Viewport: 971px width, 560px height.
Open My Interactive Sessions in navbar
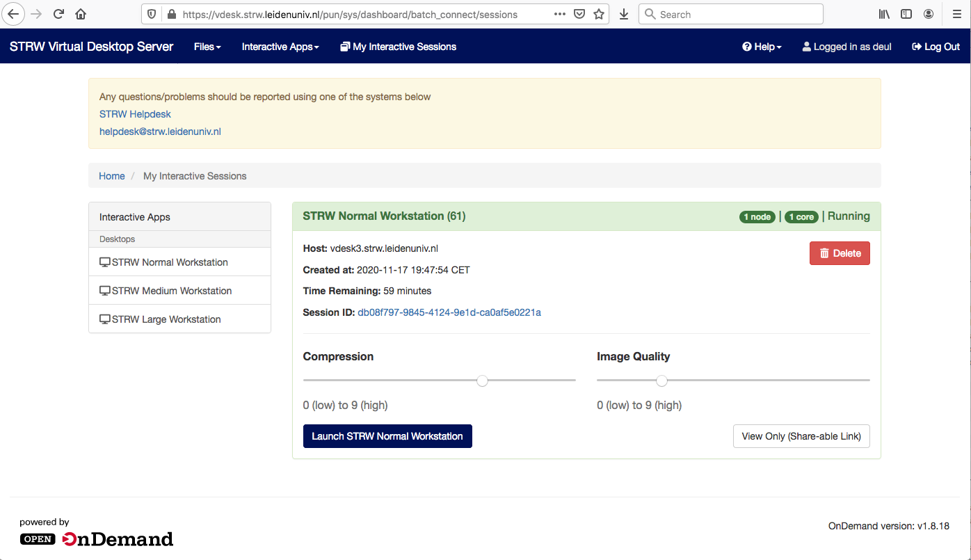(398, 47)
